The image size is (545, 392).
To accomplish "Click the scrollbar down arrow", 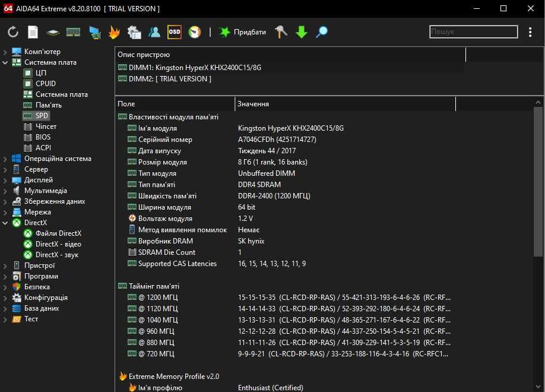I will pos(538,387).
